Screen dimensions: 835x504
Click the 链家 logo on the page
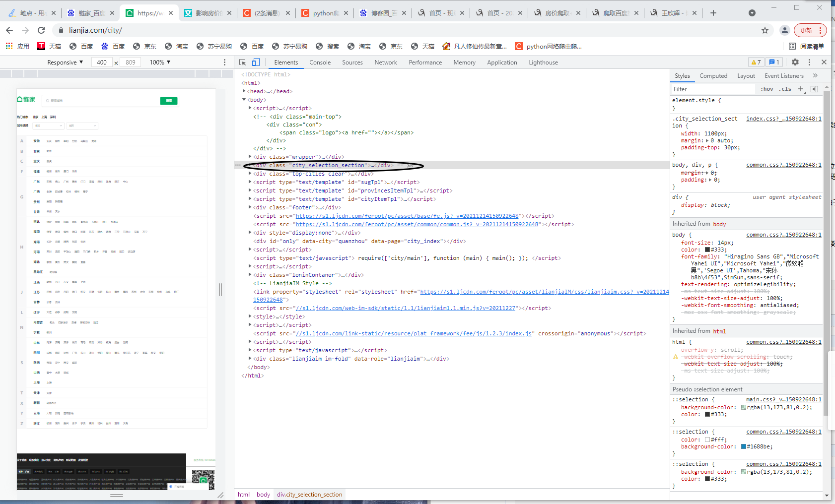(x=26, y=100)
